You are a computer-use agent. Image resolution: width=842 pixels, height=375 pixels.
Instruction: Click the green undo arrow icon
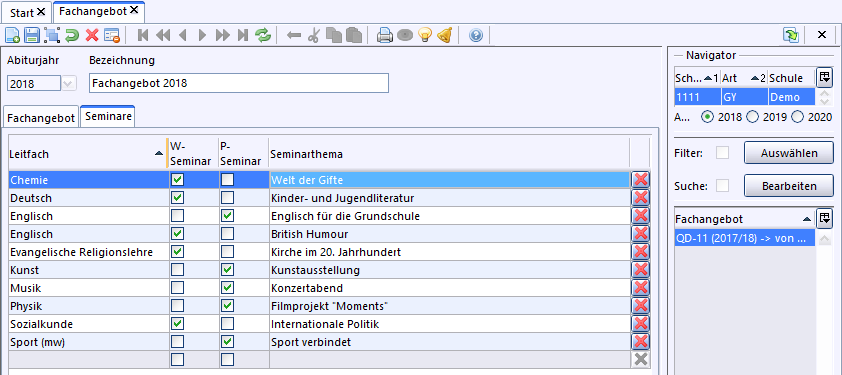pos(72,35)
